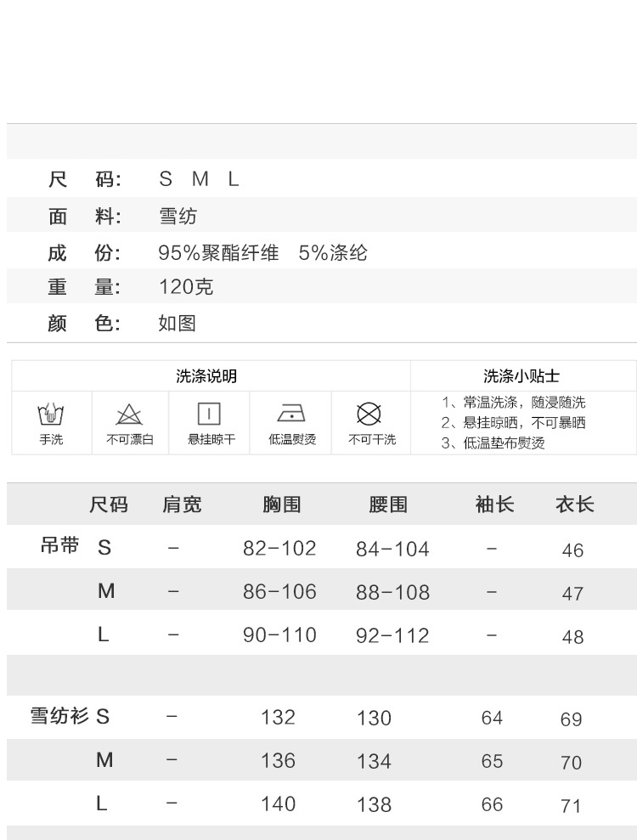637x840 pixels.
Task: Click the 洗涤小贴士 header
Action: pyautogui.click(x=521, y=376)
